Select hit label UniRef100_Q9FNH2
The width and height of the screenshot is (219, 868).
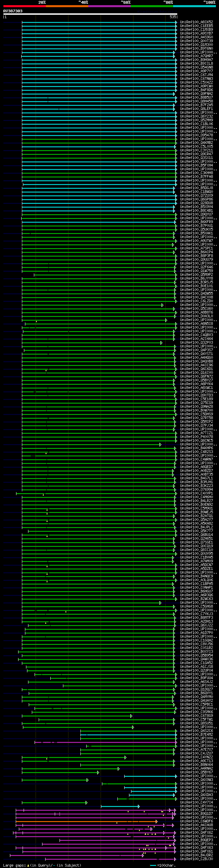[196, 94]
